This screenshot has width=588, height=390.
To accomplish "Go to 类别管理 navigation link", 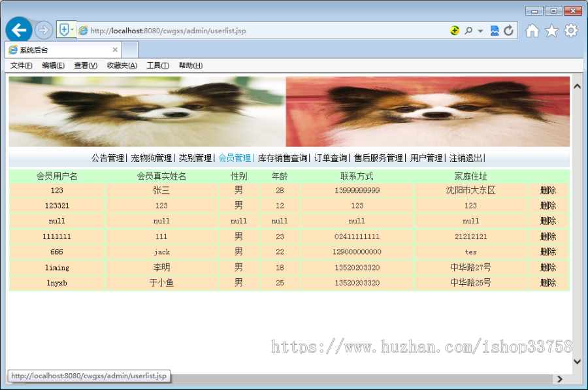I will [x=195, y=158].
